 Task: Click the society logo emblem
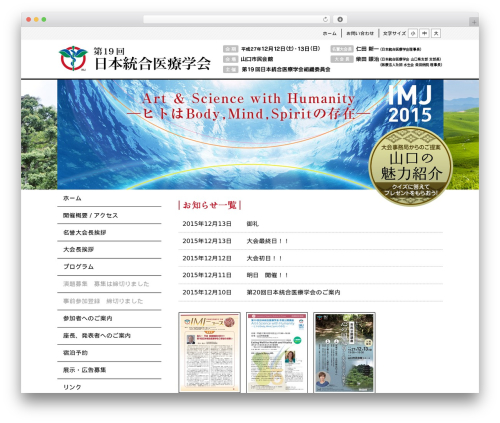[x=73, y=58]
